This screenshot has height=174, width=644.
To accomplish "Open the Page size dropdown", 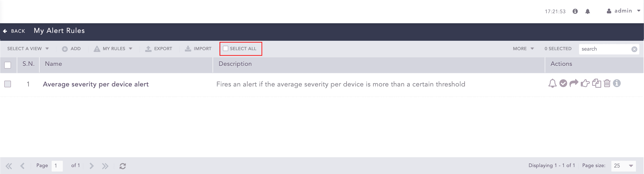I will [x=623, y=166].
